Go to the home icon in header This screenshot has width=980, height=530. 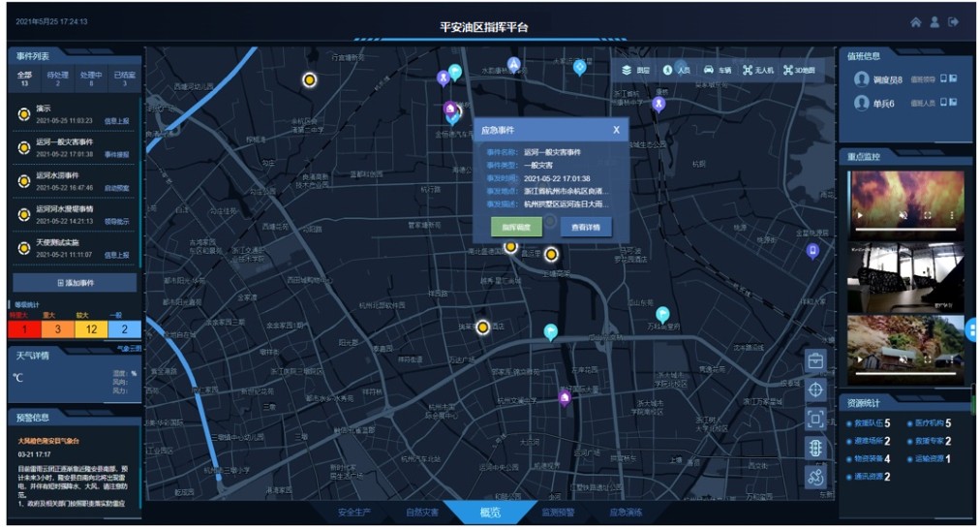(916, 22)
